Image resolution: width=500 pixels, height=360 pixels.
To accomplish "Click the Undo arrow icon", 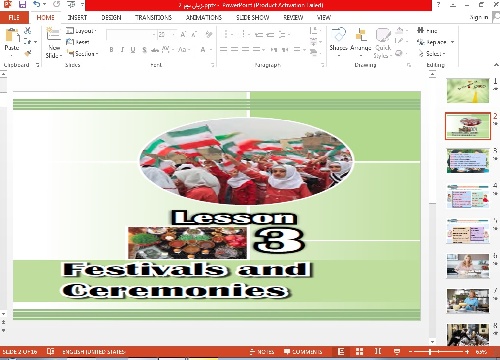I will (37, 5).
